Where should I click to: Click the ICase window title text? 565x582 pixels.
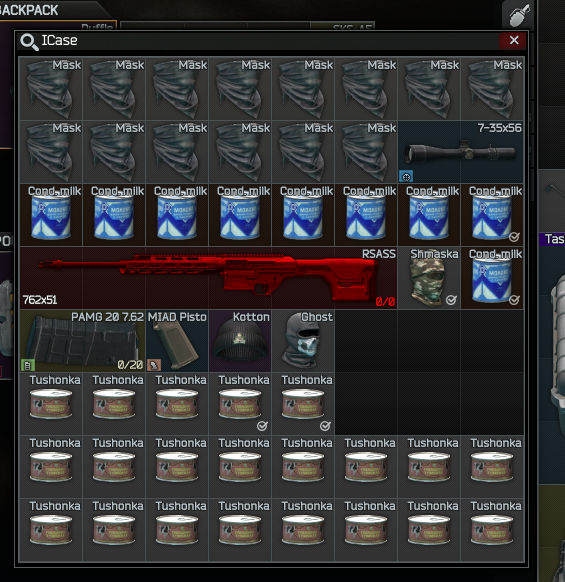[x=59, y=40]
